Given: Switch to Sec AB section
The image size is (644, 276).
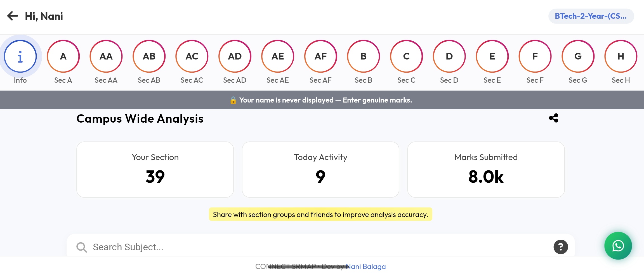Looking at the screenshot, I should [149, 56].
